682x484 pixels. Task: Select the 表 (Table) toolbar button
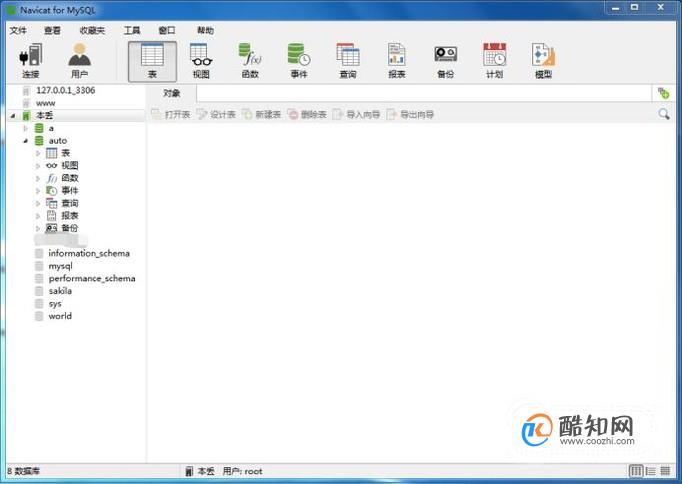tap(152, 61)
